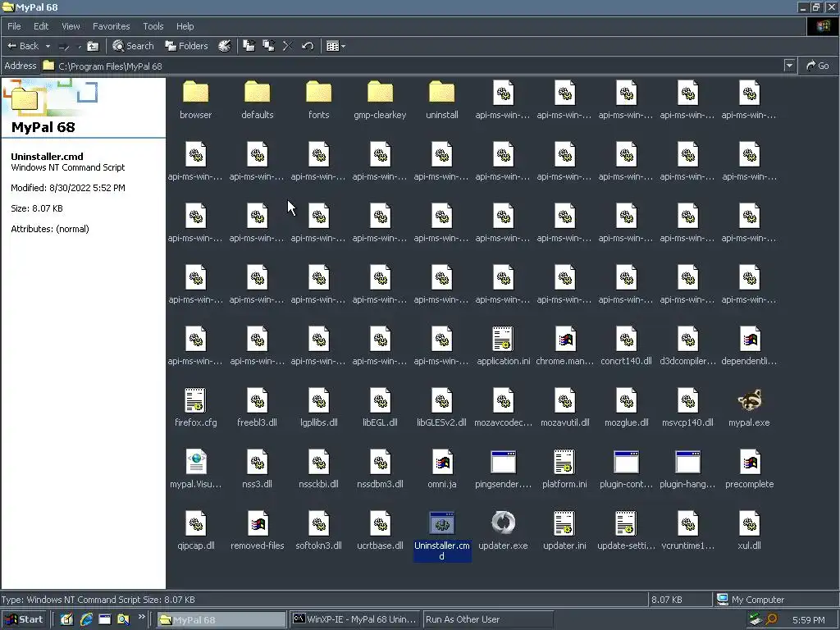Click the Go button

click(x=818, y=66)
